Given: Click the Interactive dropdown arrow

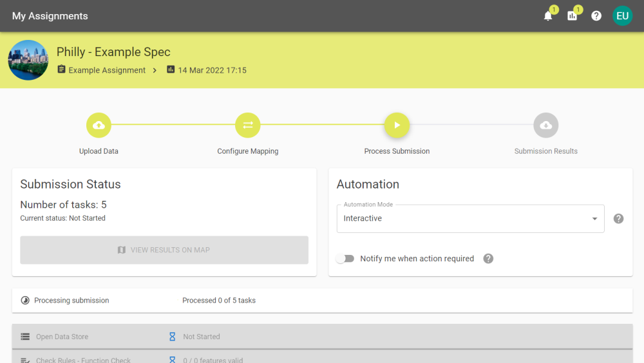Looking at the screenshot, I should [594, 219].
